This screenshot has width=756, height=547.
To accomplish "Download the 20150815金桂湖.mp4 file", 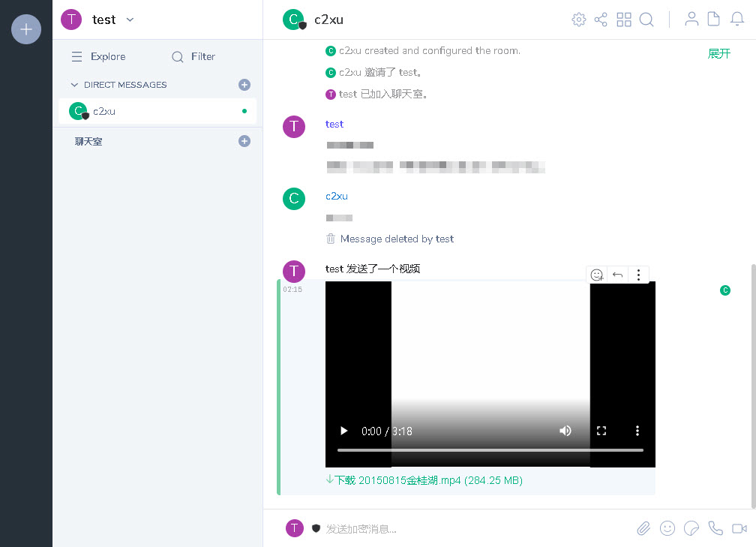I will coord(424,480).
